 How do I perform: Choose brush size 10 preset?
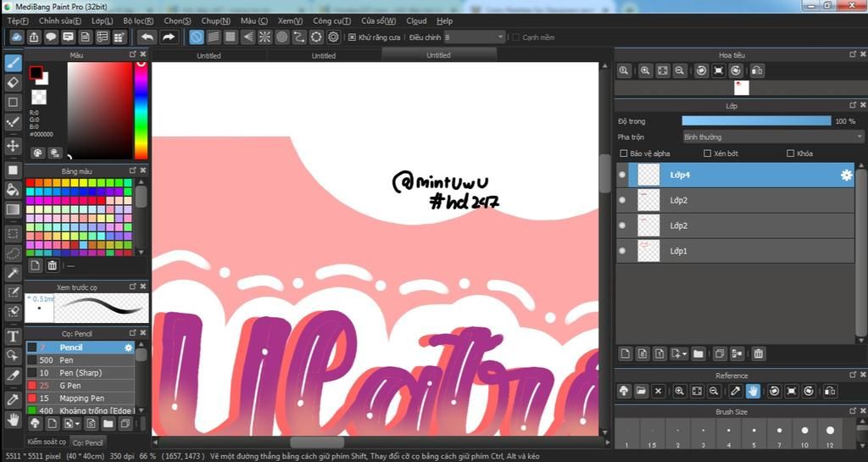coord(804,432)
